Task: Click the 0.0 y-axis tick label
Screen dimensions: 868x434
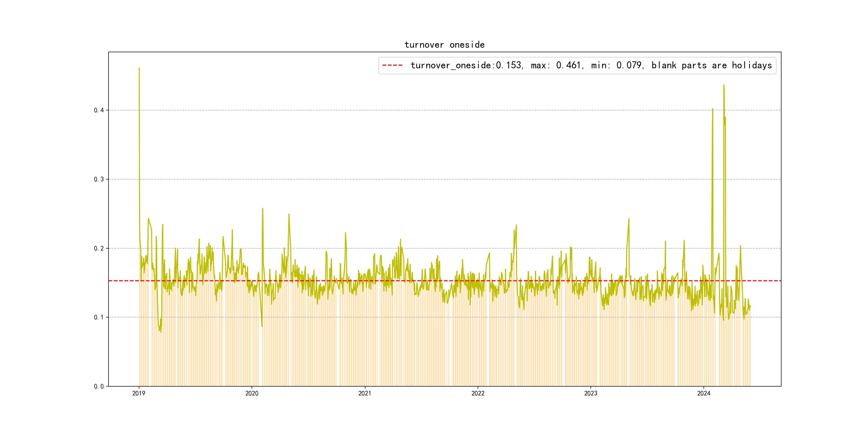Action: click(99, 387)
